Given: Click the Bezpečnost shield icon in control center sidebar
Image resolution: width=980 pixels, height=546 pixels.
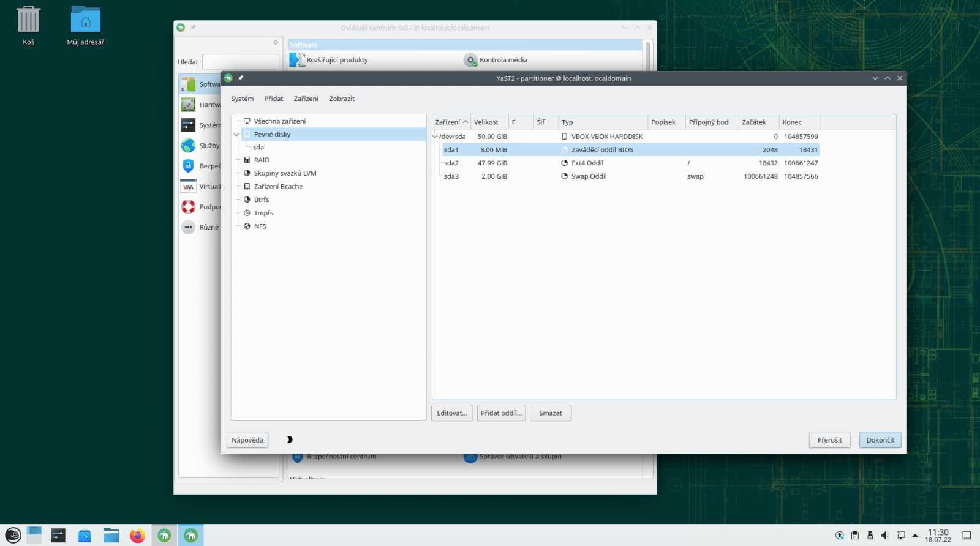Looking at the screenshot, I should (188, 166).
